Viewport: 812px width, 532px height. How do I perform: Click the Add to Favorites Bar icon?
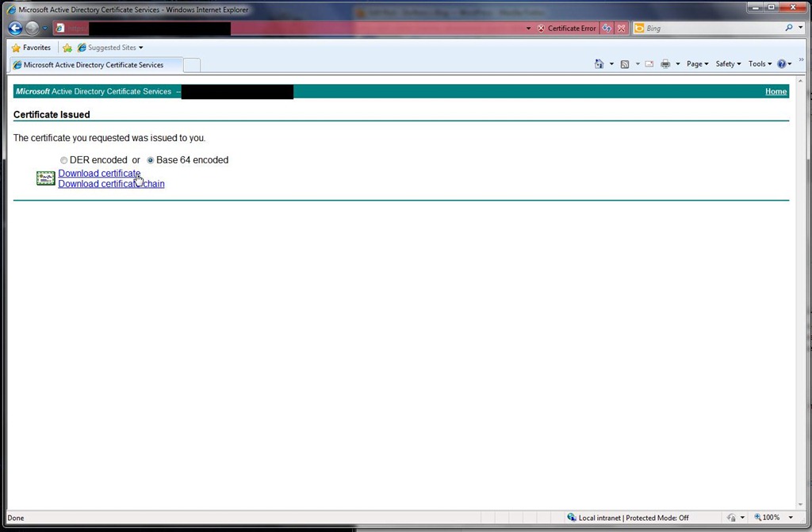coord(67,48)
